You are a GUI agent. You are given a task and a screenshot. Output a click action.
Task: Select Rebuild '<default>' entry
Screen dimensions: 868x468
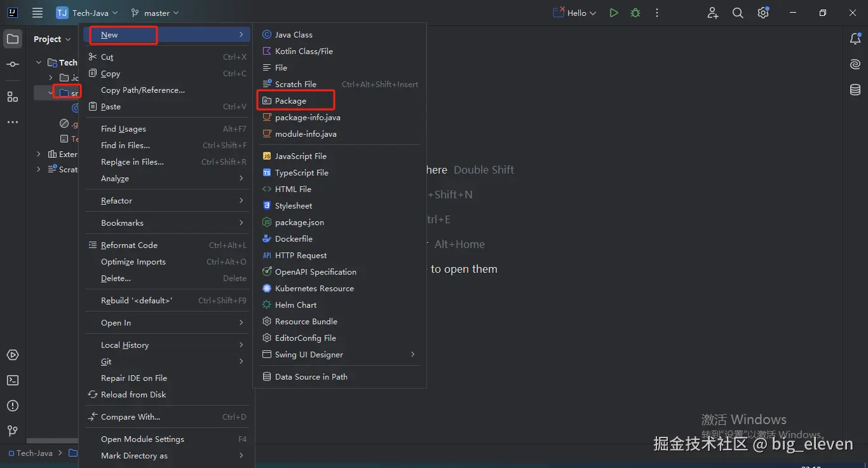[x=167, y=300]
